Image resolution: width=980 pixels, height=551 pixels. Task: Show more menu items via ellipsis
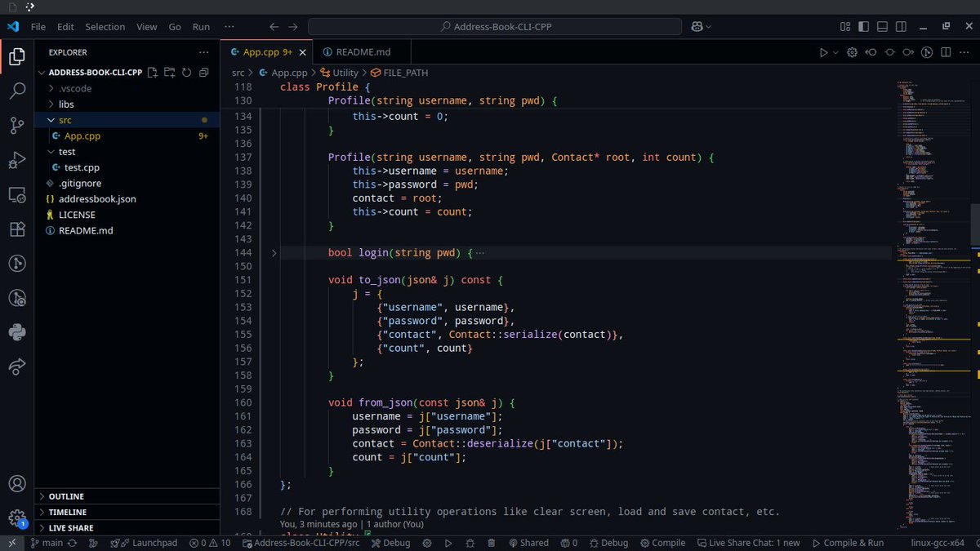click(229, 26)
